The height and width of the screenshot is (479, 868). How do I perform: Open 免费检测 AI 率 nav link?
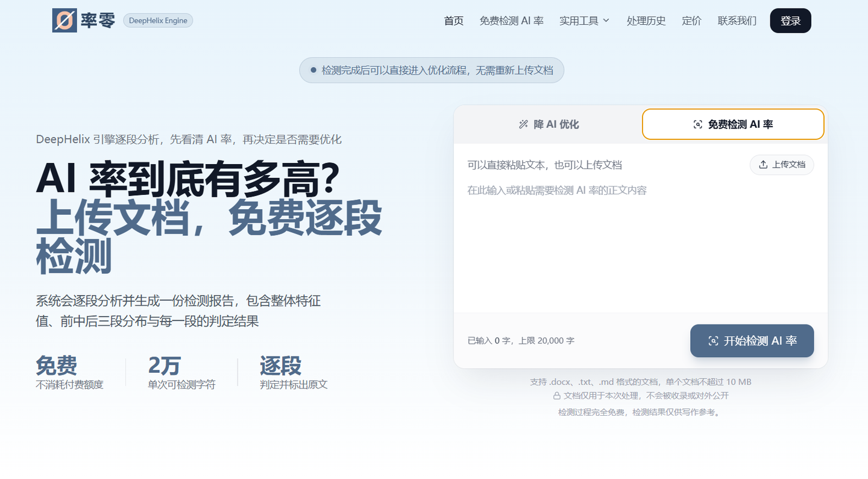point(512,21)
